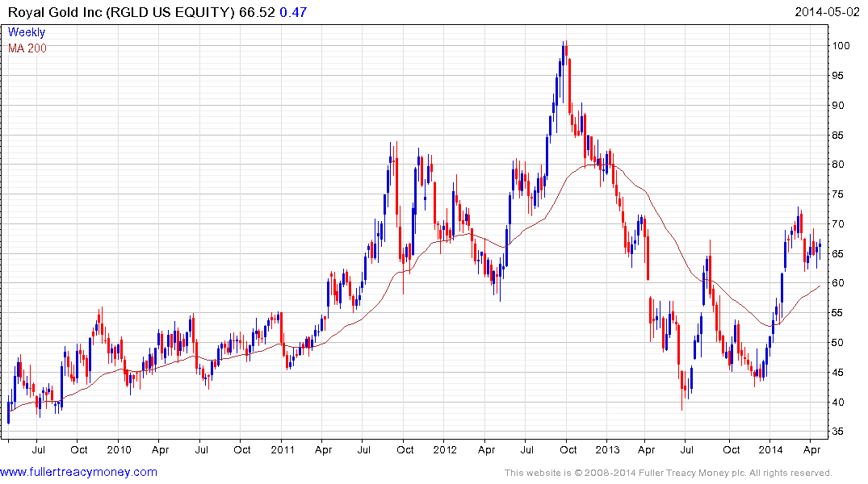Click the 75 price axis label

point(838,194)
